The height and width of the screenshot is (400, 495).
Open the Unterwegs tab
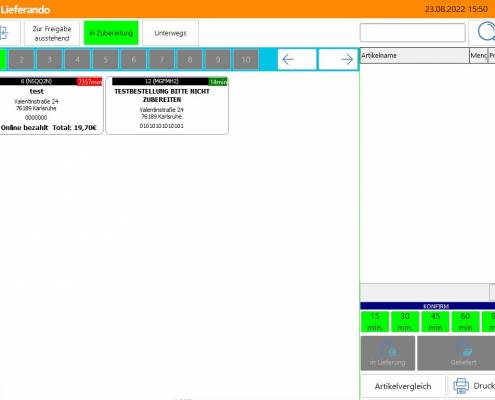pyautogui.click(x=170, y=33)
